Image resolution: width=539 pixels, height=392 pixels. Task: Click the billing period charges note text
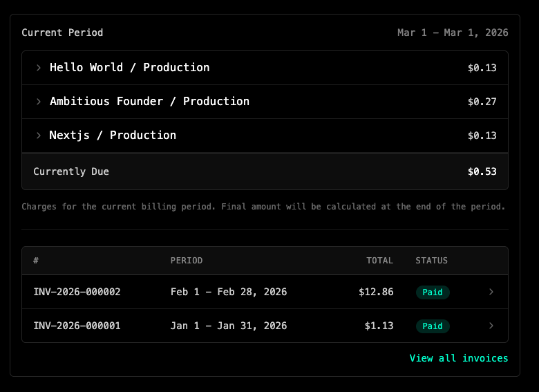point(263,207)
